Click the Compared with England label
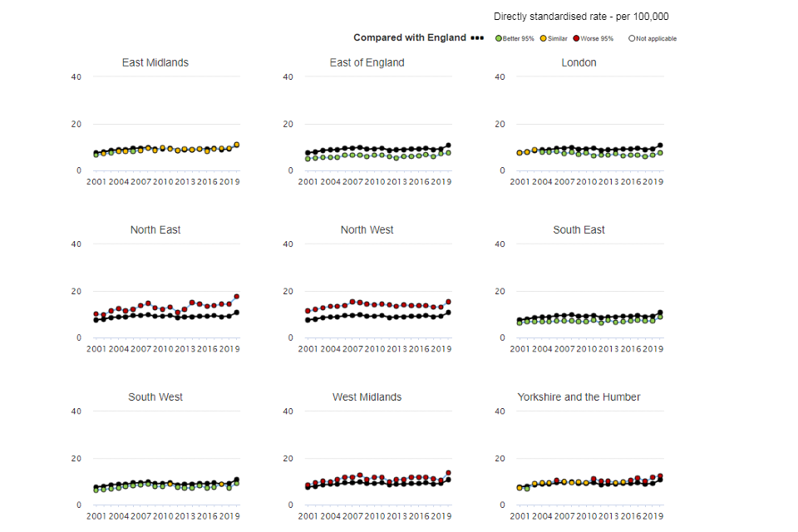The width and height of the screenshot is (798, 532). pyautogui.click(x=410, y=37)
